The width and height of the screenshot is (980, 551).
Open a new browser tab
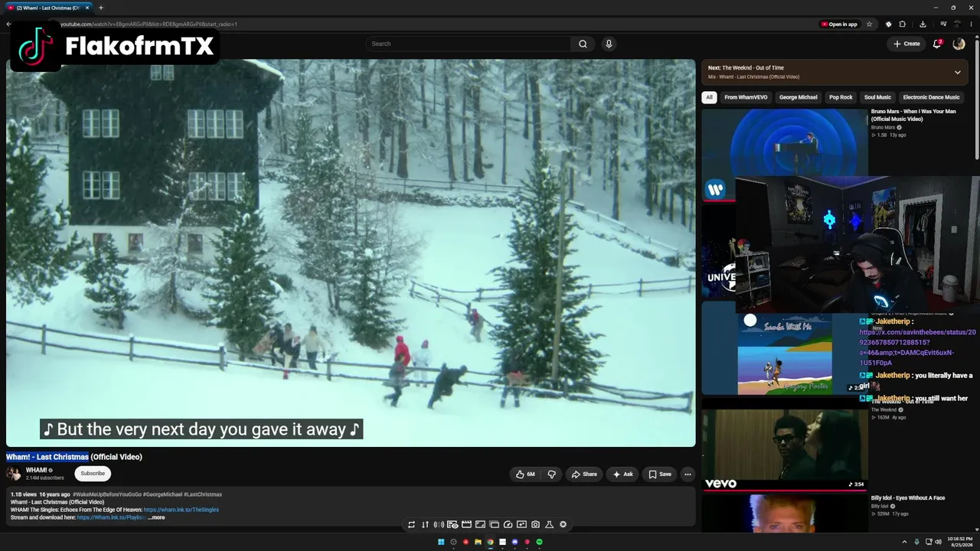[100, 8]
